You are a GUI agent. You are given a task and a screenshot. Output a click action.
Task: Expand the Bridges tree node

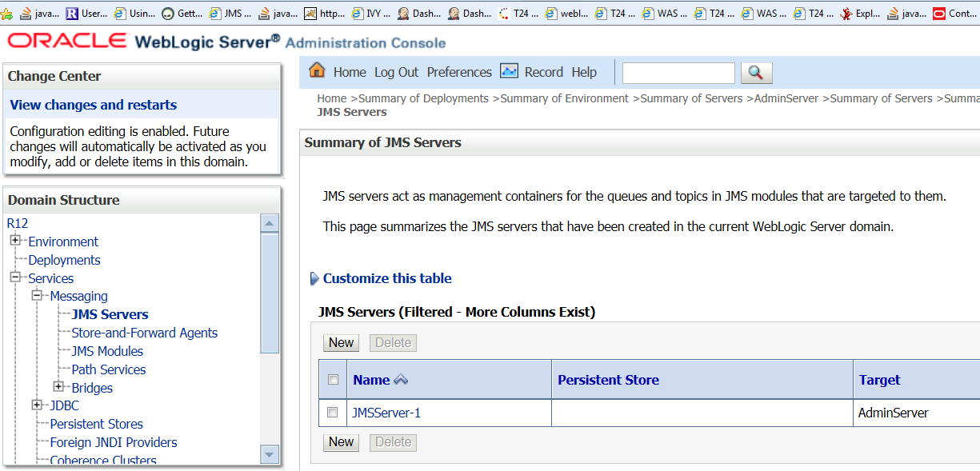[x=58, y=387]
